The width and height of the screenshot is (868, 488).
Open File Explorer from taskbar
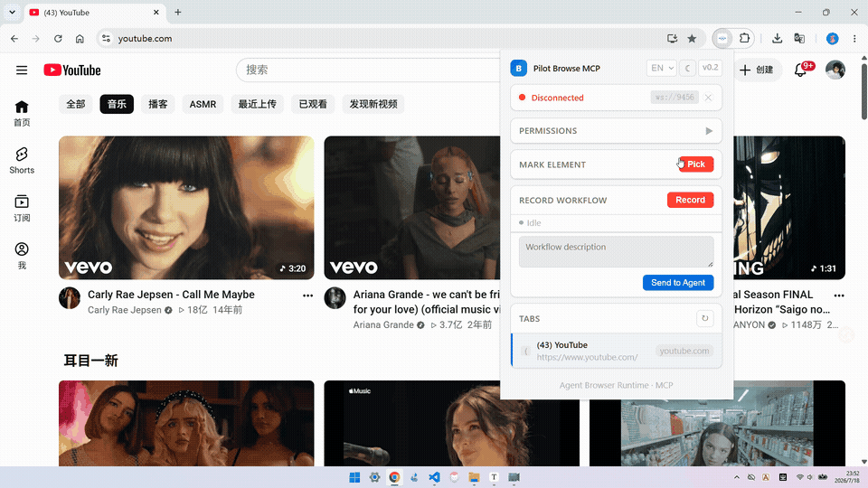click(474, 477)
